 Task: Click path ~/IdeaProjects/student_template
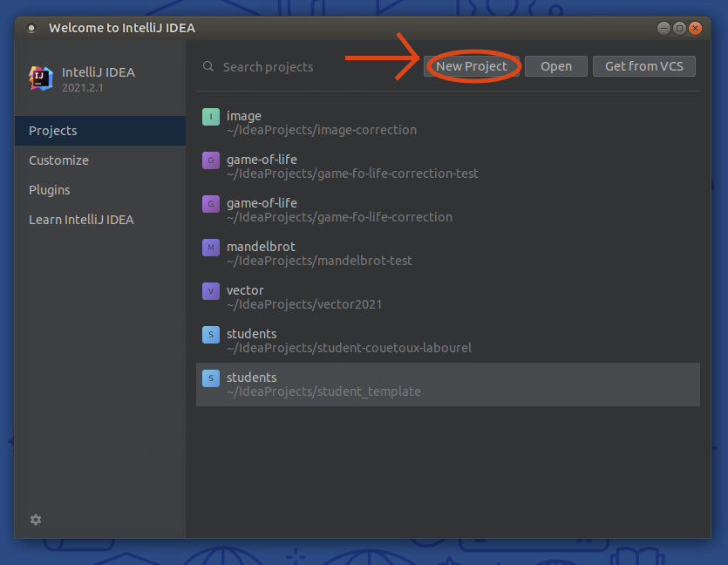coord(323,391)
